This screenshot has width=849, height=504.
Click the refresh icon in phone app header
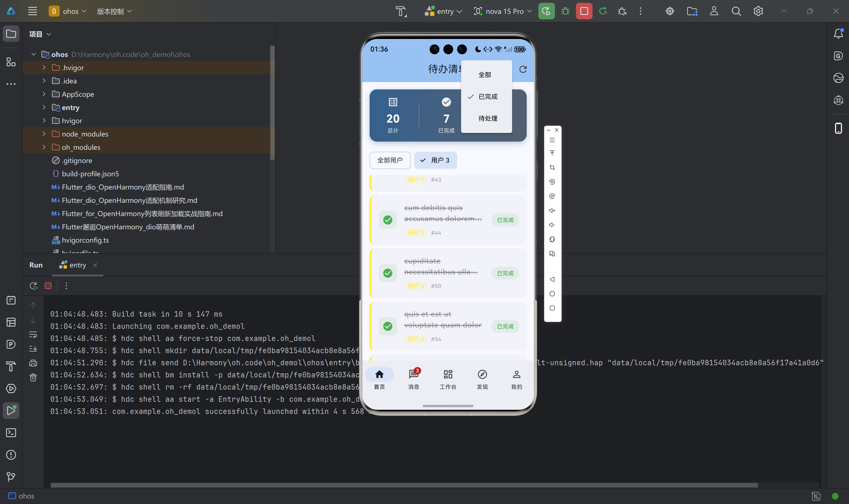[x=523, y=69]
